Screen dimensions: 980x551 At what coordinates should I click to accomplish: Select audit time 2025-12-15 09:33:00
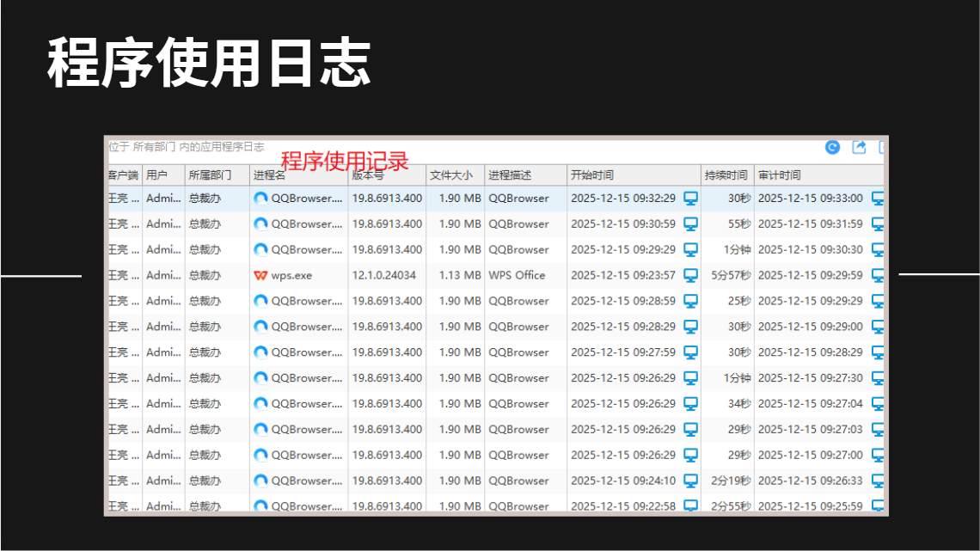[x=811, y=199]
